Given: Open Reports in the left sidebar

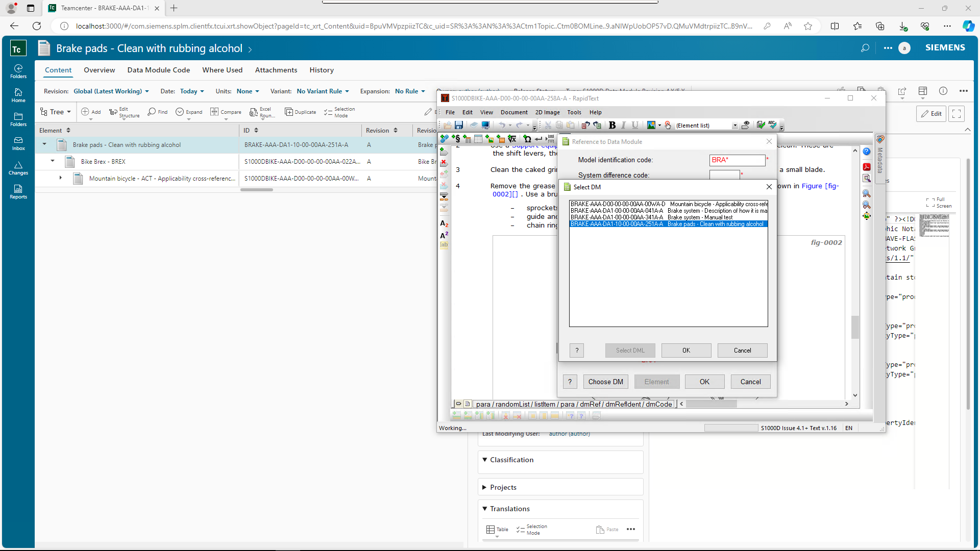Looking at the screenshot, I should click(18, 192).
